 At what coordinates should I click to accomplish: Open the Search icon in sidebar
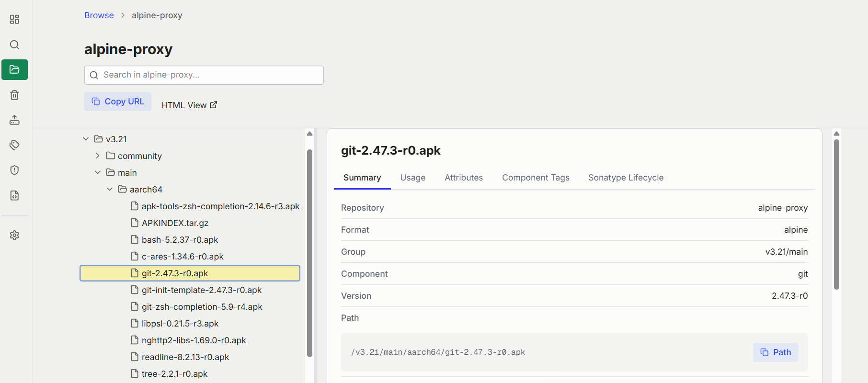[14, 45]
